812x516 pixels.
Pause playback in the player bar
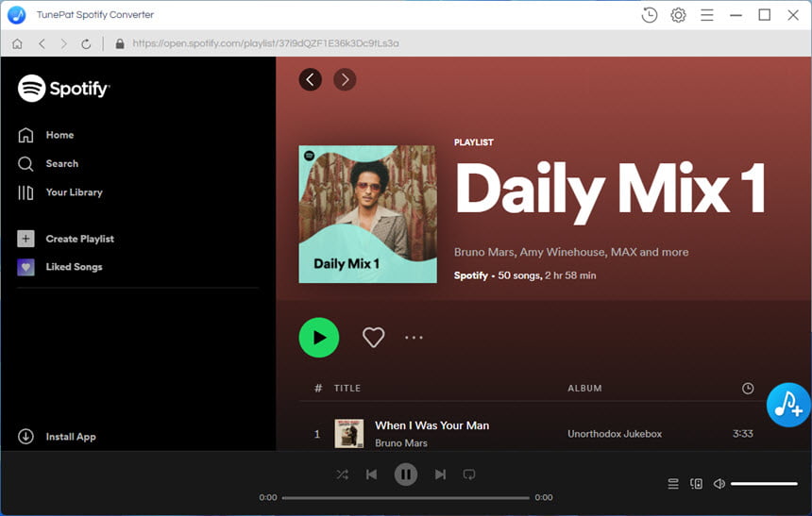point(406,474)
